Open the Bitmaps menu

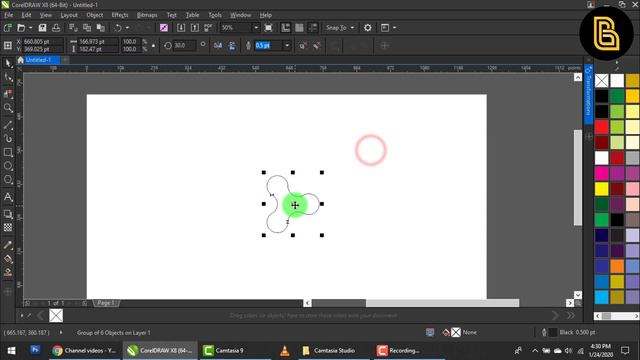[147, 15]
